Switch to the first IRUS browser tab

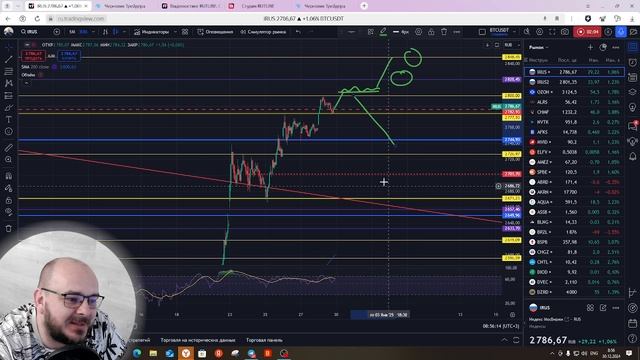tap(58, 6)
